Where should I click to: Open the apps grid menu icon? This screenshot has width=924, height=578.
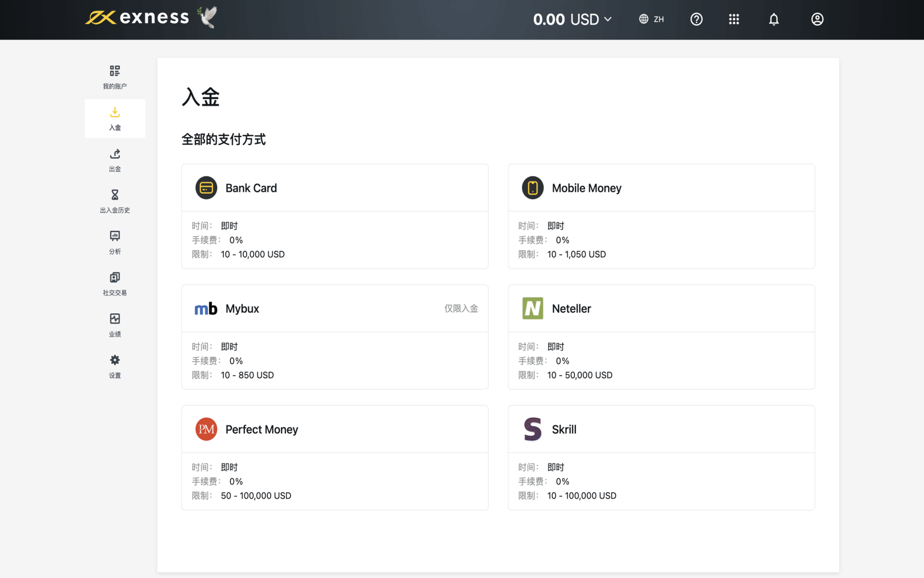pyautogui.click(x=734, y=19)
